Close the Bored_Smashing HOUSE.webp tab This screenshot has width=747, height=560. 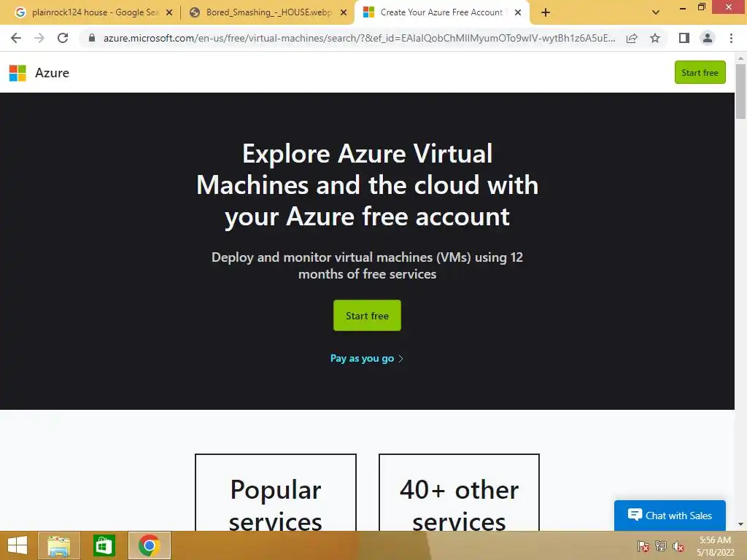[x=344, y=12]
